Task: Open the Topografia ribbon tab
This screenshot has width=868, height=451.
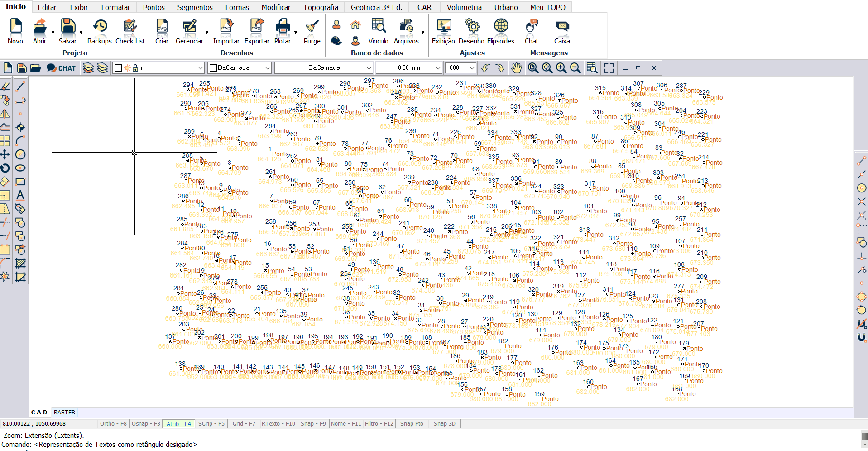Action: [321, 7]
